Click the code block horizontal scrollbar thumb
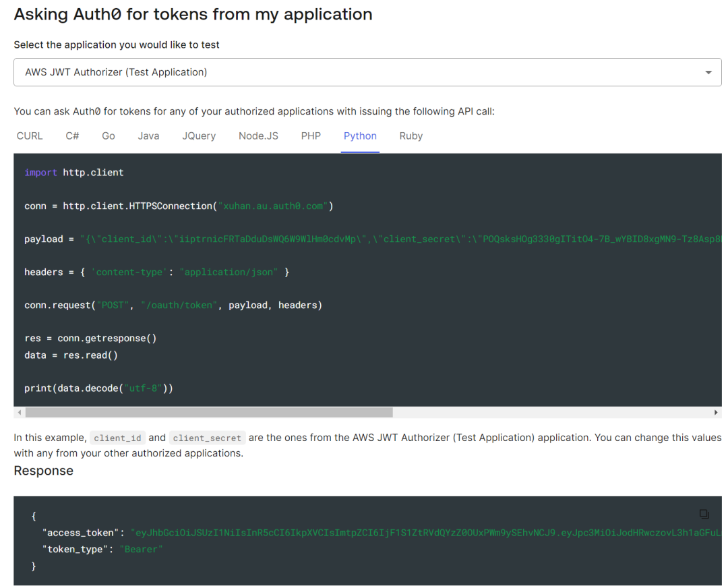 click(209, 412)
